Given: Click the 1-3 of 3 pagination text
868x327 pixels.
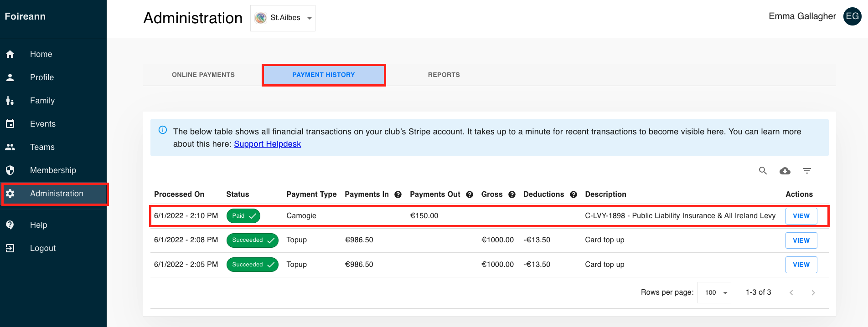Looking at the screenshot, I should 758,292.
